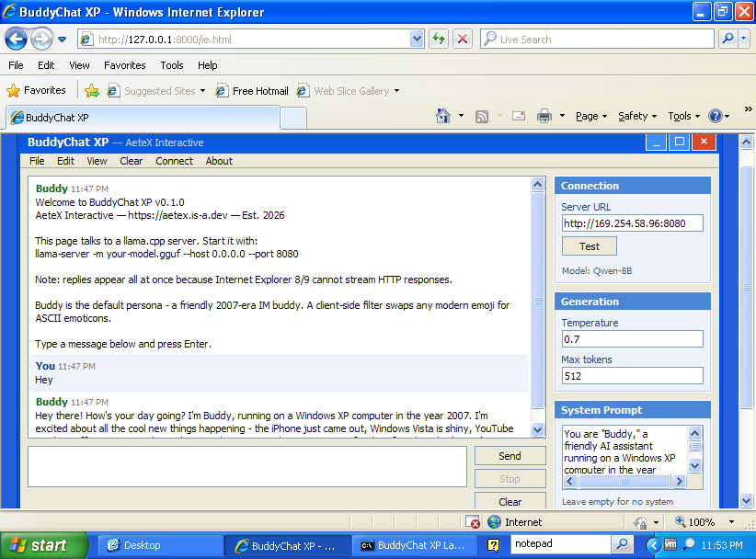
Task: Click the Stop button
Action: (510, 479)
